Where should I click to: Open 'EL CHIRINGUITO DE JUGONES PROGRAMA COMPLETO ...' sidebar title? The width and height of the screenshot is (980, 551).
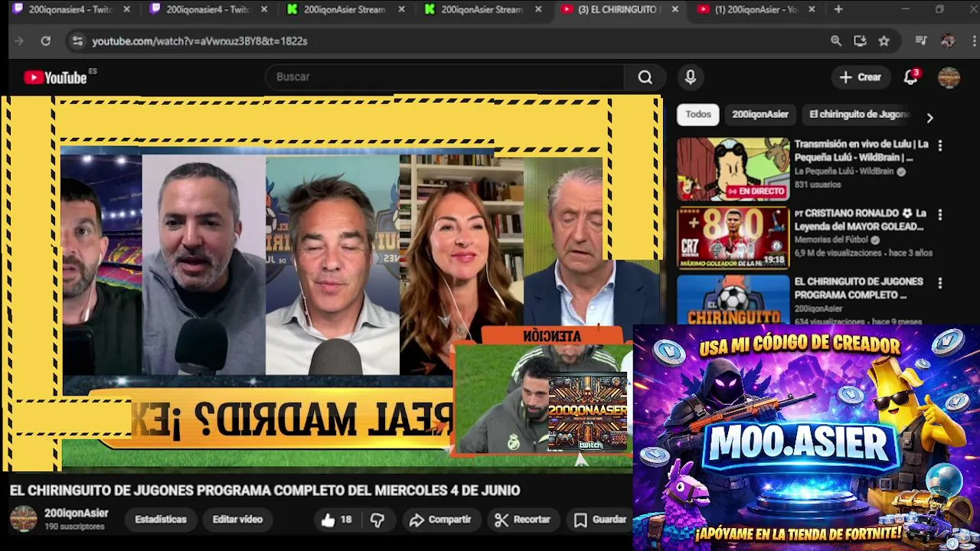[x=858, y=289]
